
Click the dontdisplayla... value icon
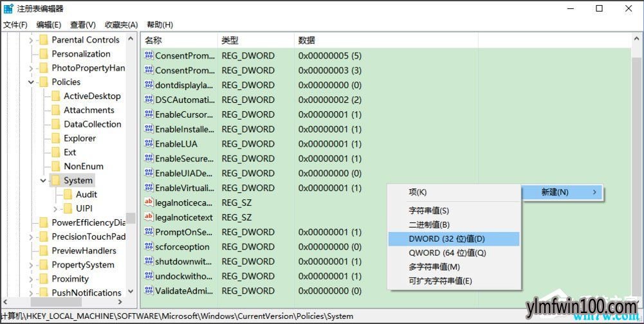pos(149,85)
